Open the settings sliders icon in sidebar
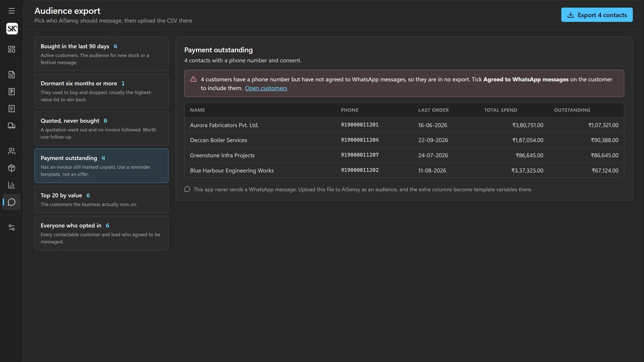This screenshot has height=362, width=644. click(x=12, y=228)
